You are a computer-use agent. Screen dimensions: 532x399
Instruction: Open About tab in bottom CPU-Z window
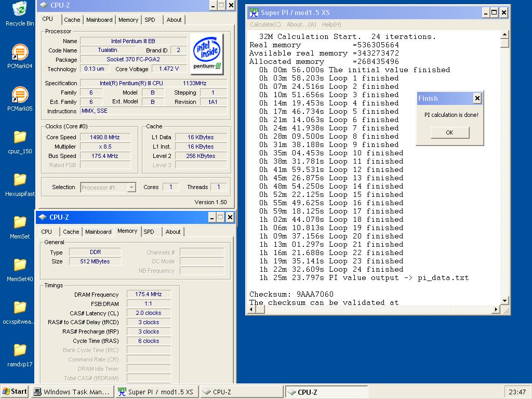pyautogui.click(x=172, y=232)
